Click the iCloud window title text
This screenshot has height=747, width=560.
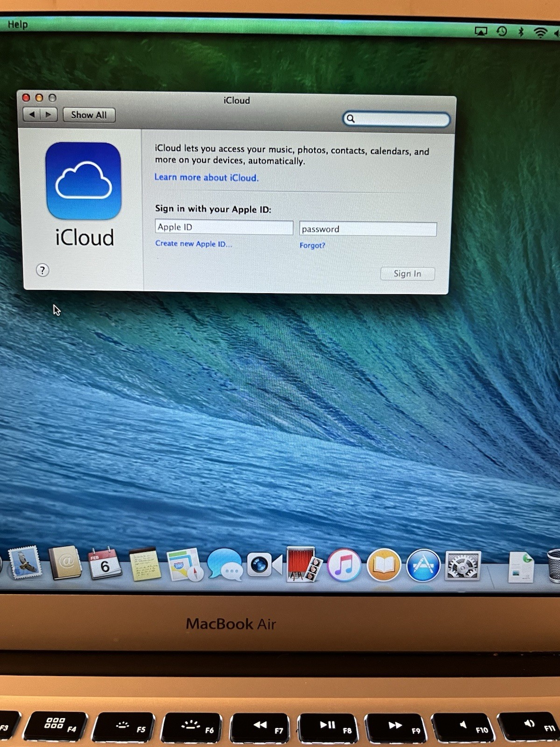pyautogui.click(x=237, y=100)
